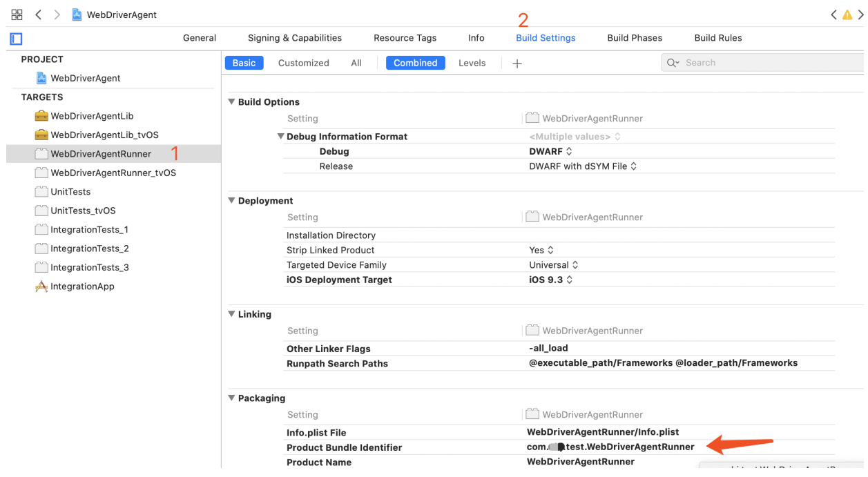Open Multiple values dropdown for Debug Information Format
Viewport: 868px width, 477px height.
[x=575, y=137]
